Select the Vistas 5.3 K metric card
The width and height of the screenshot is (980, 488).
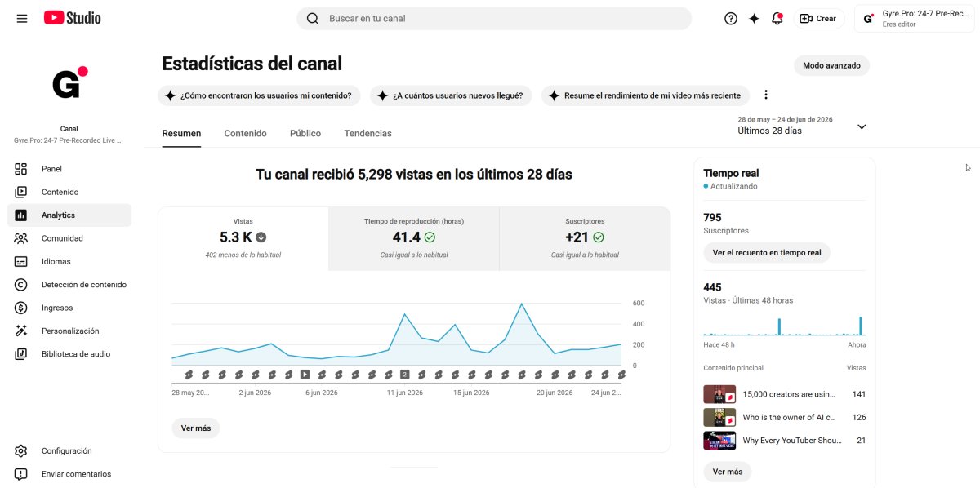click(243, 238)
